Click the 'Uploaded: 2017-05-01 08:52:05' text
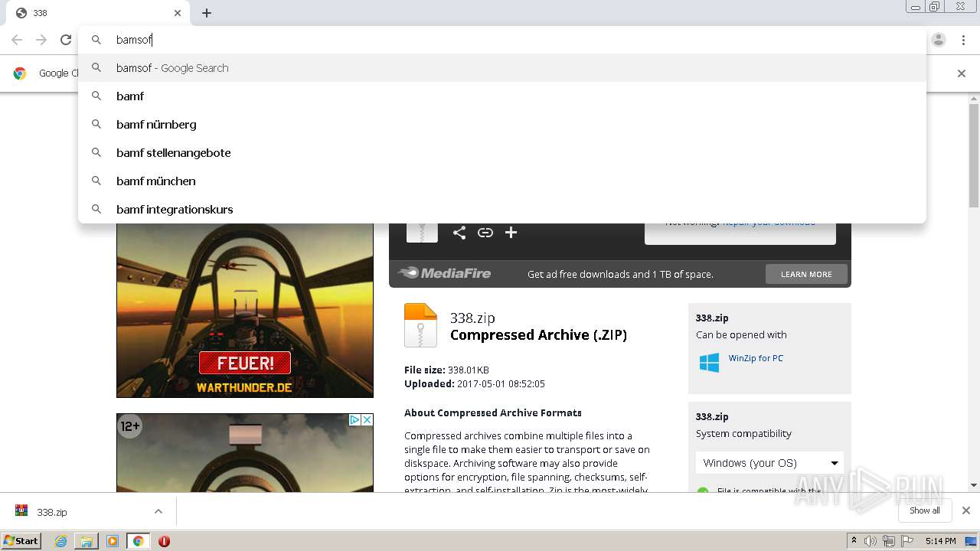The image size is (980, 551). coord(475,384)
